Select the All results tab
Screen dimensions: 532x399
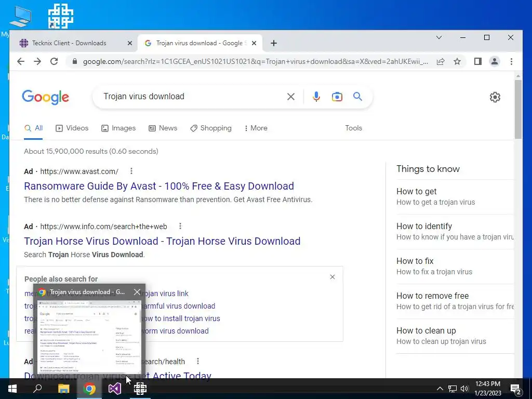tap(33, 128)
